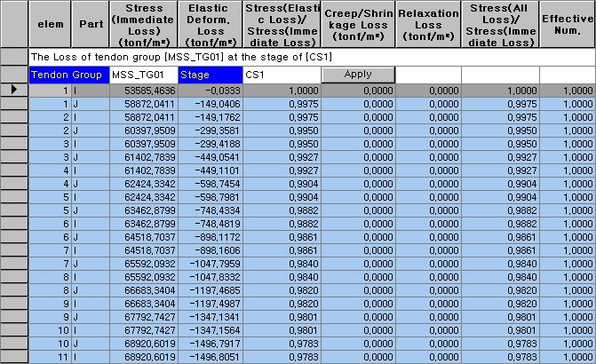Select stress 60397,9509 in elem 3 I row
596x364 pixels.
coord(144,144)
